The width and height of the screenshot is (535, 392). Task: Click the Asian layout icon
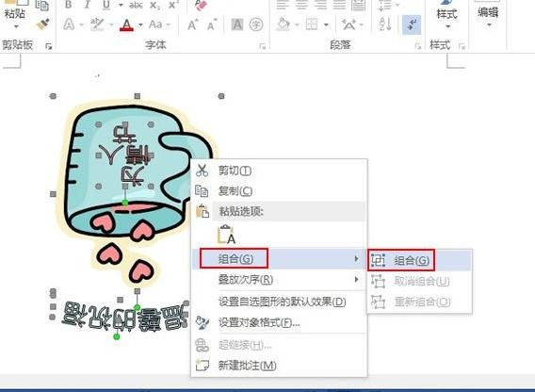pyautogui.click(x=349, y=24)
